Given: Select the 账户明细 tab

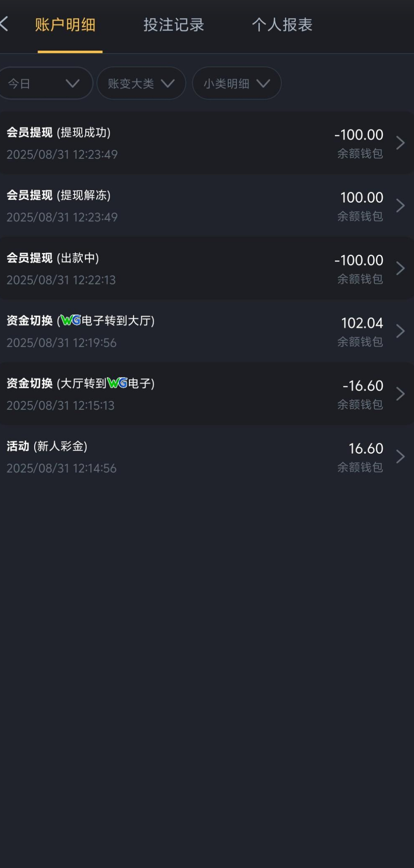Looking at the screenshot, I should 65,25.
